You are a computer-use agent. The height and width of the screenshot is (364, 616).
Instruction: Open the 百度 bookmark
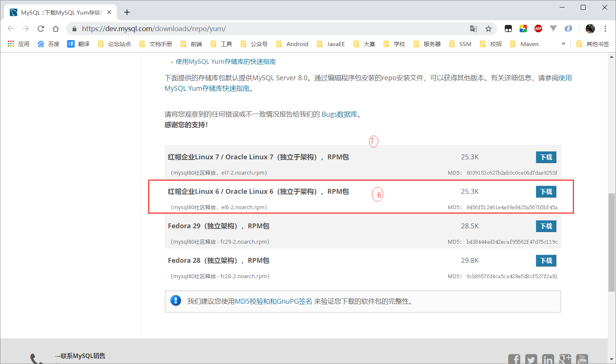coord(48,44)
